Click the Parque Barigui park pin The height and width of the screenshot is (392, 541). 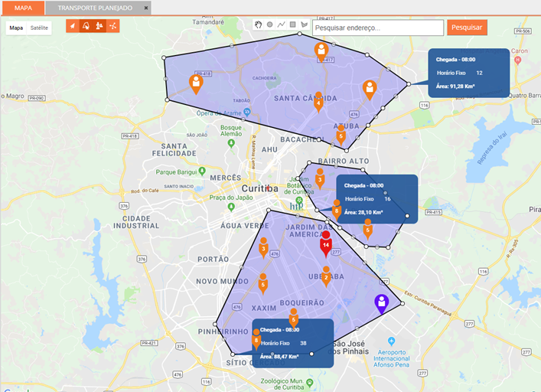(202, 171)
